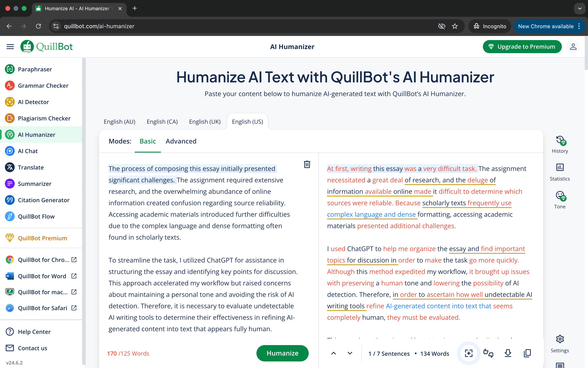Click the address bar URL
The width and height of the screenshot is (588, 368).
[99, 26]
